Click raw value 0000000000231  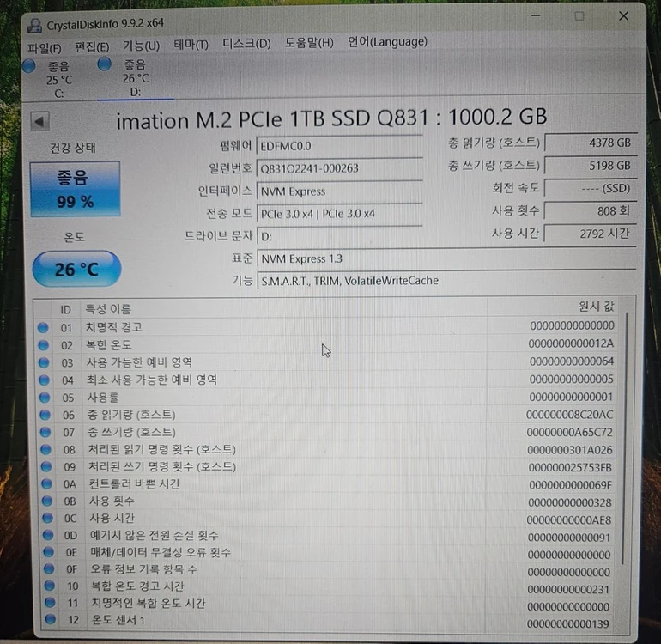pyautogui.click(x=568, y=589)
